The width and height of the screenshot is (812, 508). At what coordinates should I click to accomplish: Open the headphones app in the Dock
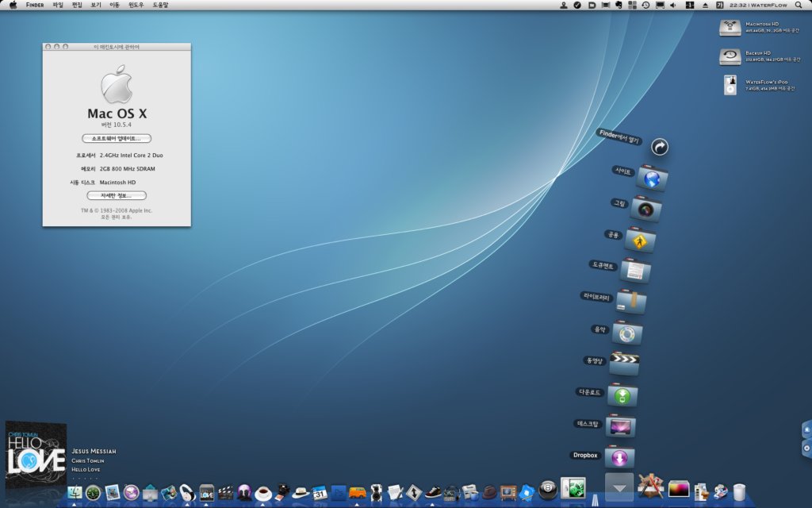[x=187, y=492]
